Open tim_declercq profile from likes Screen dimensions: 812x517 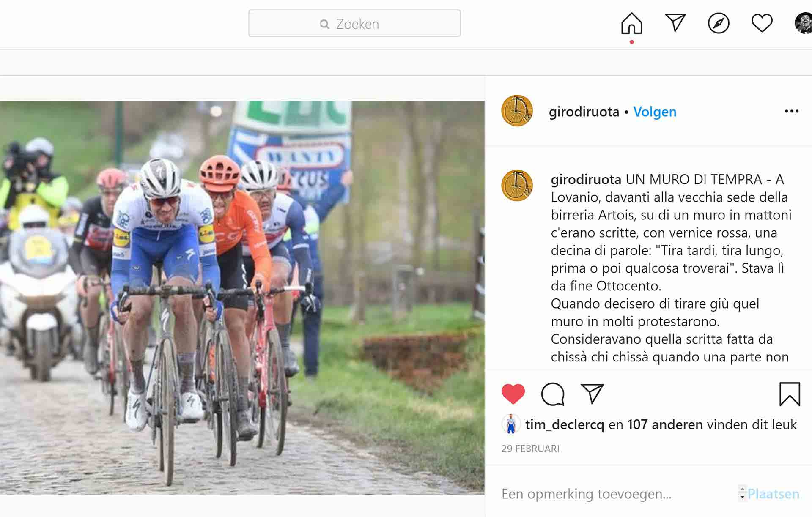565,424
